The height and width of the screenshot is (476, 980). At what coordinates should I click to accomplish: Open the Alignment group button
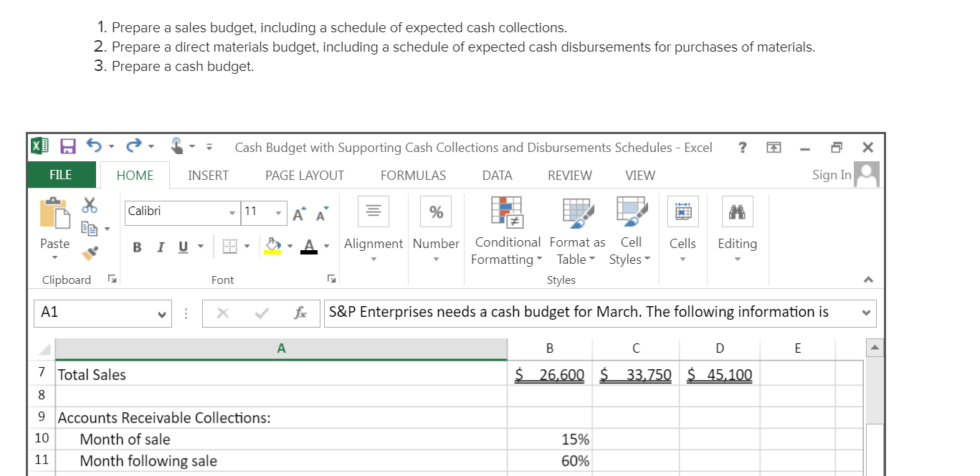click(374, 229)
